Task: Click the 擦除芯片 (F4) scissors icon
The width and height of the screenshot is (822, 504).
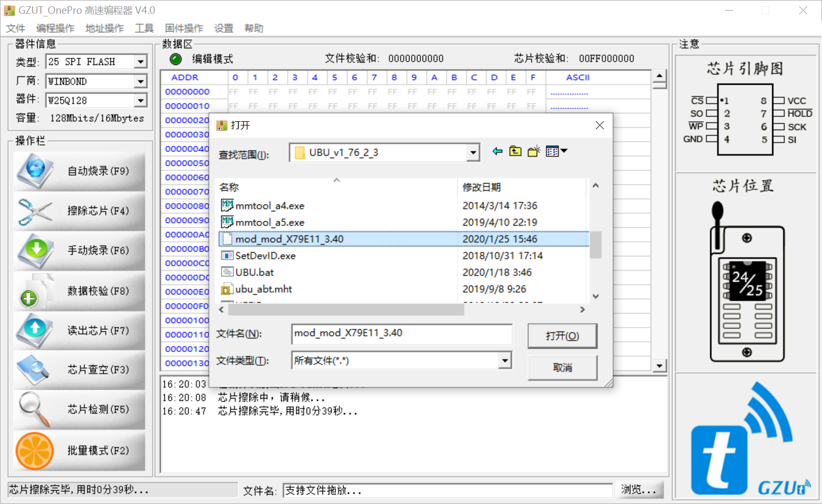Action: [35, 211]
